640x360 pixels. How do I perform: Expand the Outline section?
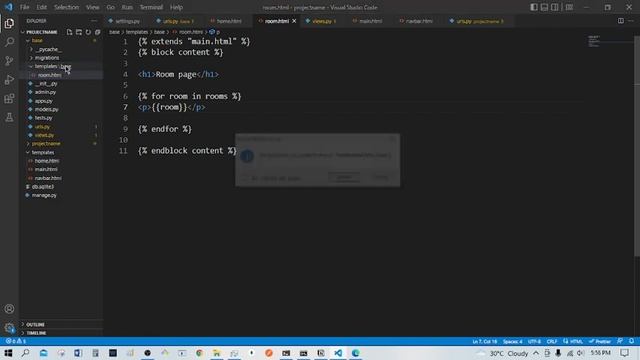(36, 324)
